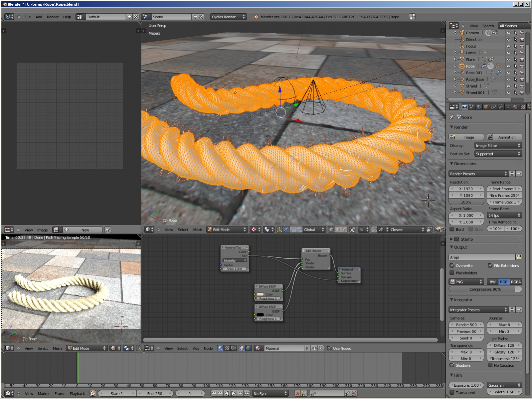Hide the Lamp object in outliner
Viewport: 532px width, 399px height.
point(508,53)
